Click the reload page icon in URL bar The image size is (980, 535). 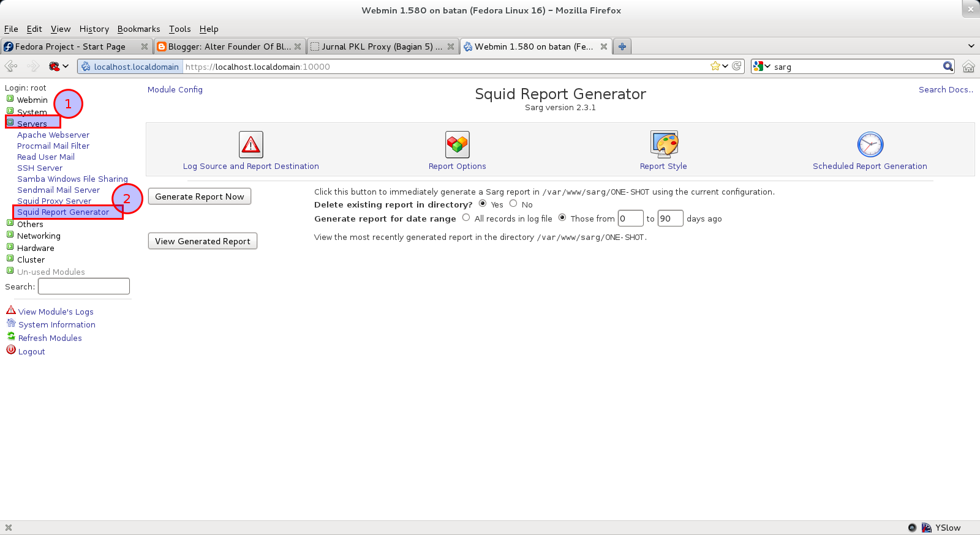pos(737,66)
